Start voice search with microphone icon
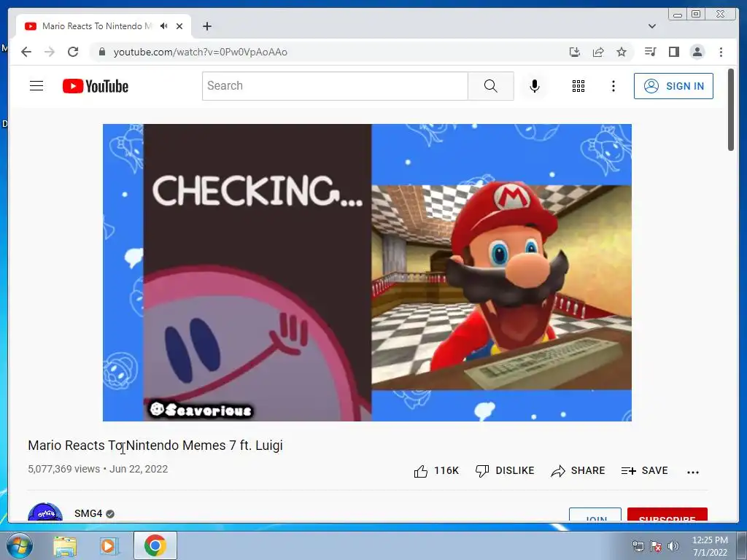 click(x=535, y=86)
